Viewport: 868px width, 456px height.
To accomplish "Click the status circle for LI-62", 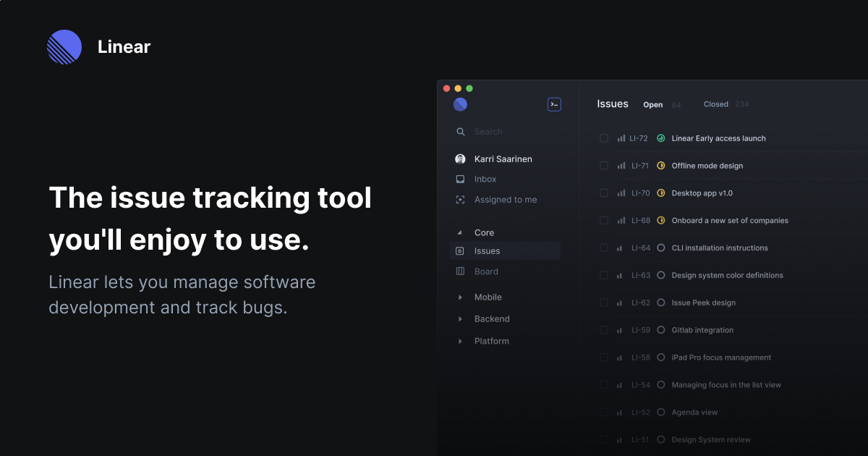I will pos(660,303).
